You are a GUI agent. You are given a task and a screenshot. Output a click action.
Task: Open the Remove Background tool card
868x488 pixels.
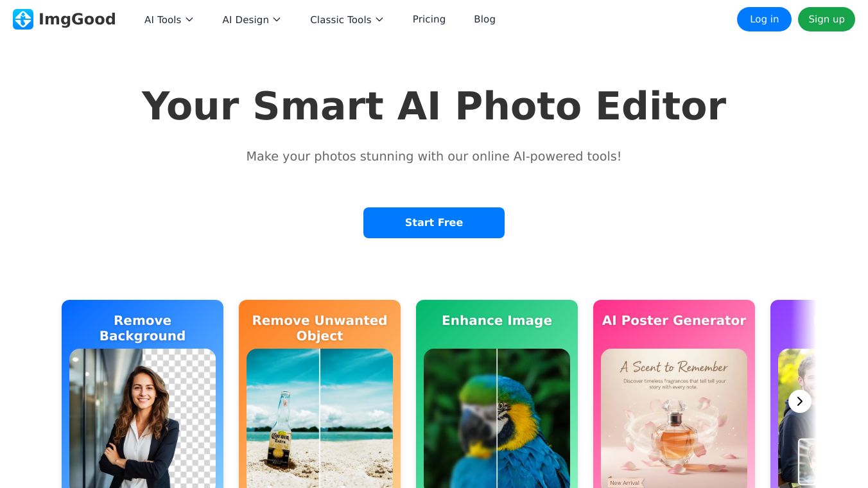143,394
